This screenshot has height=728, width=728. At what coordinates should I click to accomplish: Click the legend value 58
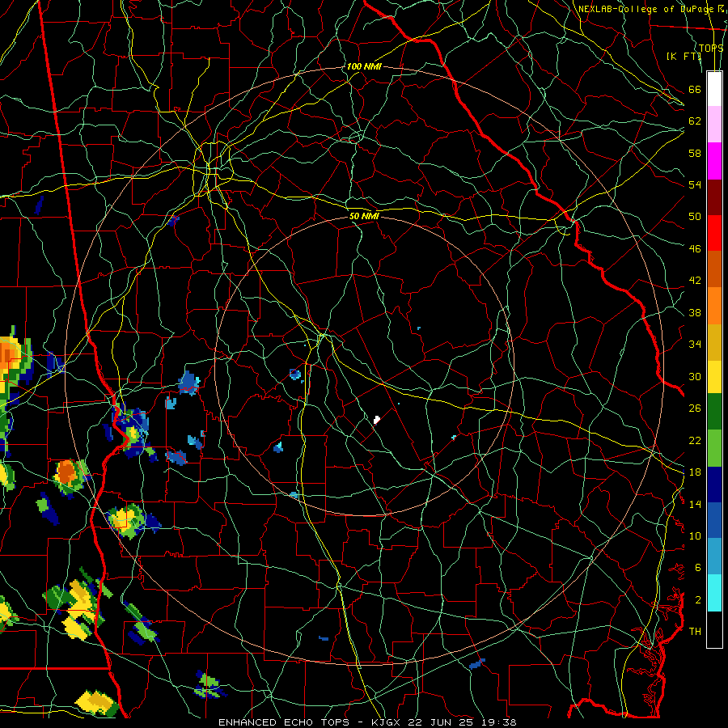pyautogui.click(x=695, y=153)
